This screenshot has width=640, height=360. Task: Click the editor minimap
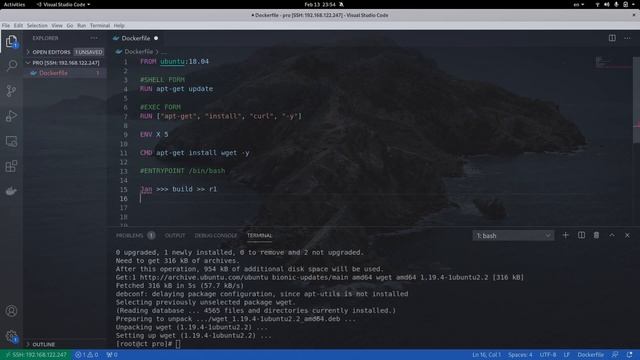coord(613,63)
